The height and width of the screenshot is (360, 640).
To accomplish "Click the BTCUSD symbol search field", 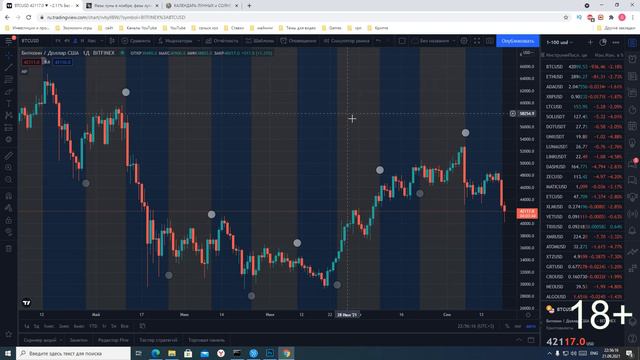I will [31, 41].
